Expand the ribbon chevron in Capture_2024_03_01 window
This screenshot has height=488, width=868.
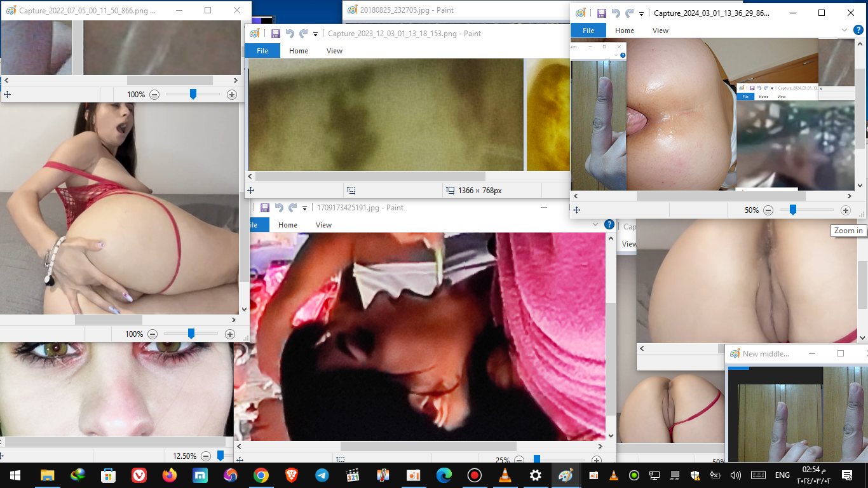[x=844, y=30]
